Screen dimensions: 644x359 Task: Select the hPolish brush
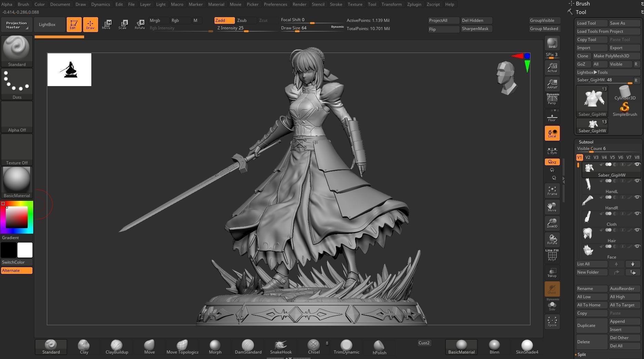(x=379, y=347)
